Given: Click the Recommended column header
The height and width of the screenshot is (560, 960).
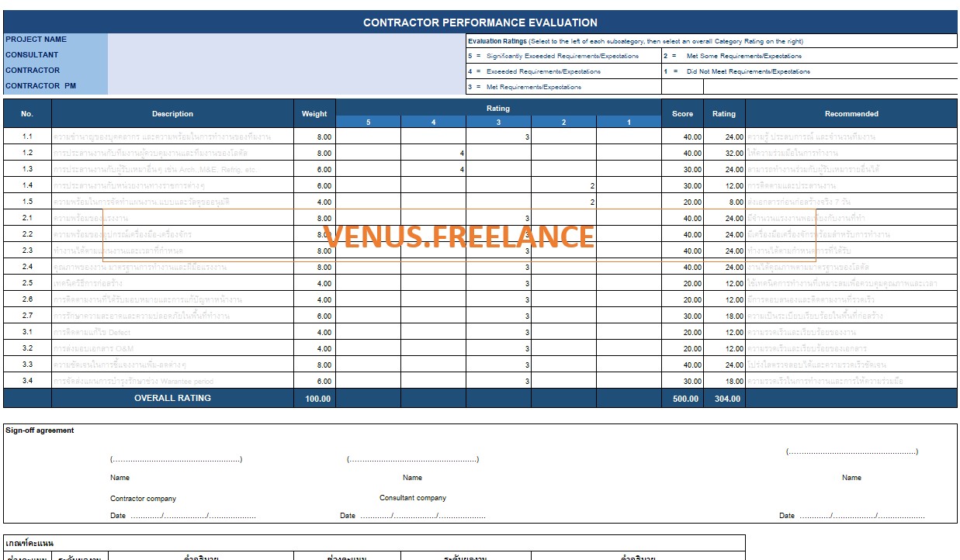Looking at the screenshot, I should point(851,113).
